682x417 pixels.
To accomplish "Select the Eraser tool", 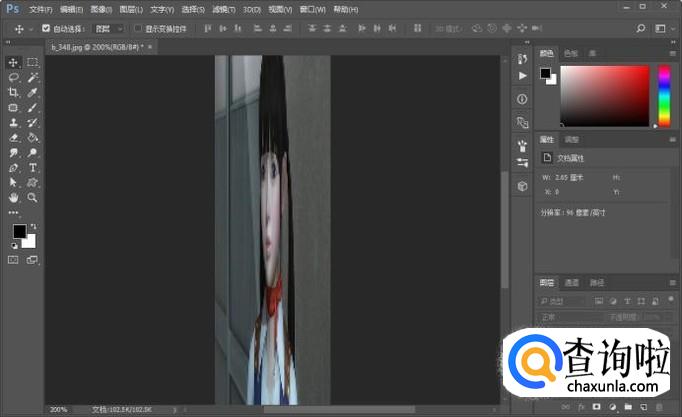I will [13, 138].
